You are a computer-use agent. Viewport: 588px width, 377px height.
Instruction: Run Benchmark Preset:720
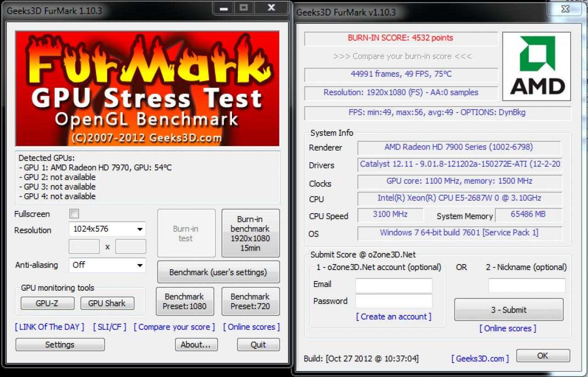pyautogui.click(x=250, y=301)
